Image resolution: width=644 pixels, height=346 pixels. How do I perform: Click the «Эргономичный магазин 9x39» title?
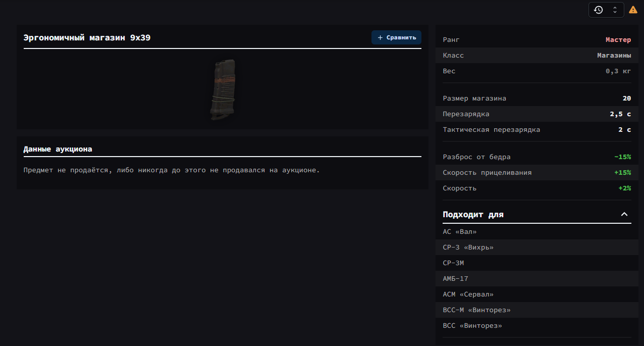click(87, 38)
